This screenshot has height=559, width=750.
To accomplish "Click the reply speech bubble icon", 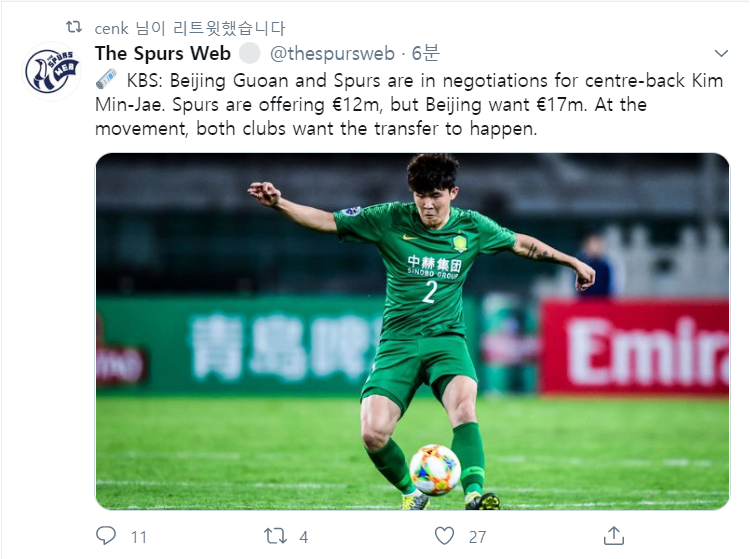I will [106, 536].
